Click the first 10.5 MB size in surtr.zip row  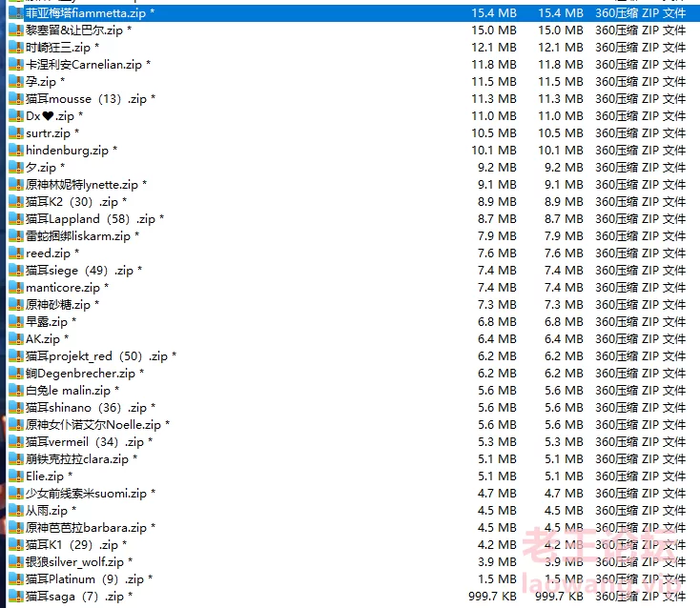(494, 132)
